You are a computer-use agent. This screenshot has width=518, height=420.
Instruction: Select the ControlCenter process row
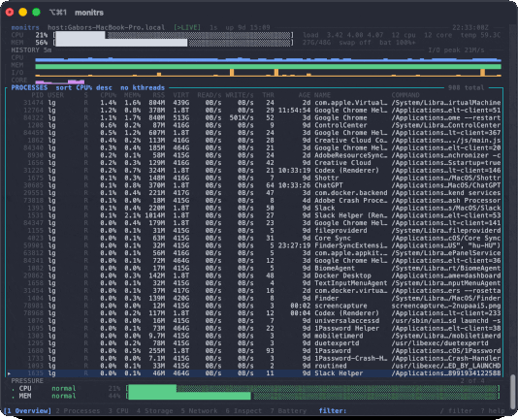(254, 125)
